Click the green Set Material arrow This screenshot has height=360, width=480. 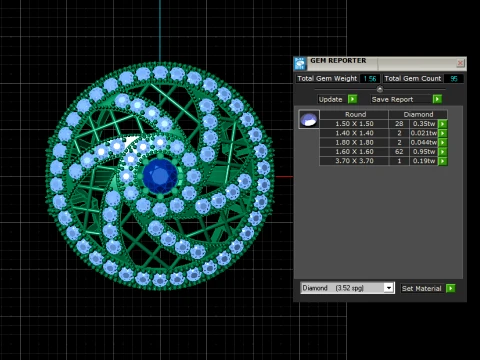click(x=450, y=288)
